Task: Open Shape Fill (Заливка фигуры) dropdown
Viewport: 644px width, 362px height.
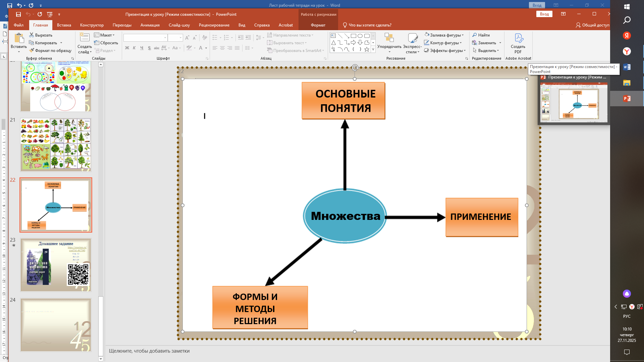Action: point(463,35)
